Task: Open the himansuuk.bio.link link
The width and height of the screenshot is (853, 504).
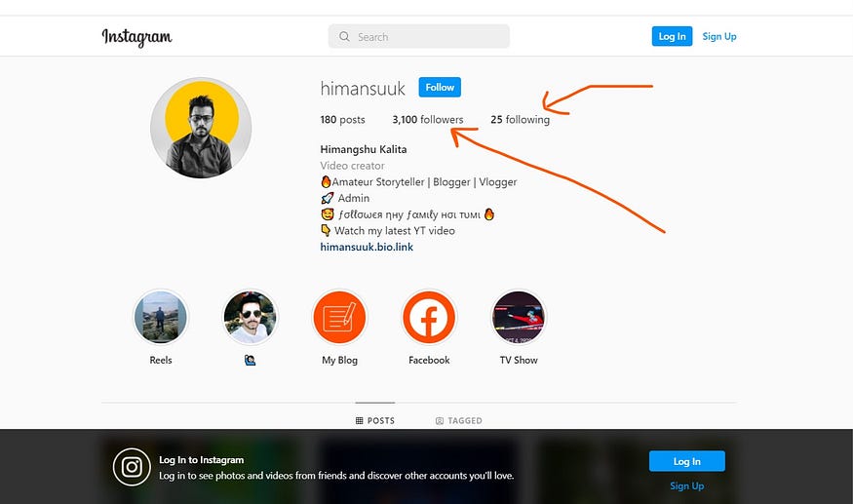Action: pyautogui.click(x=367, y=247)
